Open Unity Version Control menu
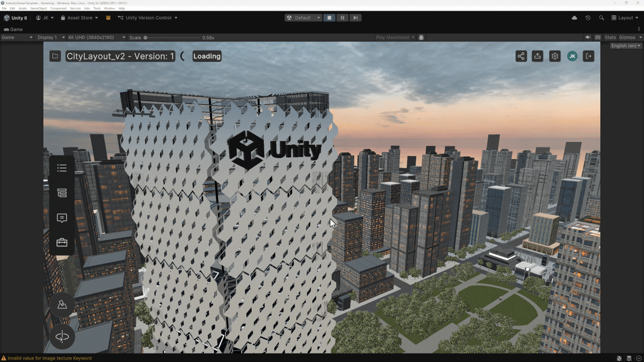Viewport: 644px width, 362px height. pos(148,18)
